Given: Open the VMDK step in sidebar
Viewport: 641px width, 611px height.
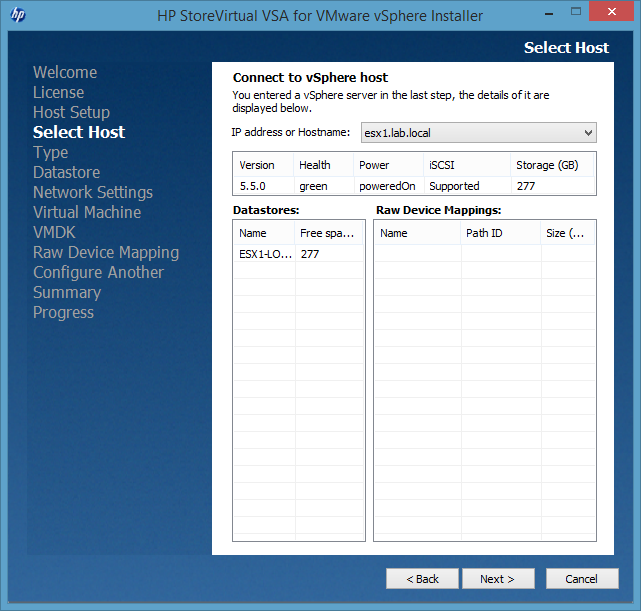Looking at the screenshot, I should pyautogui.click(x=54, y=233).
